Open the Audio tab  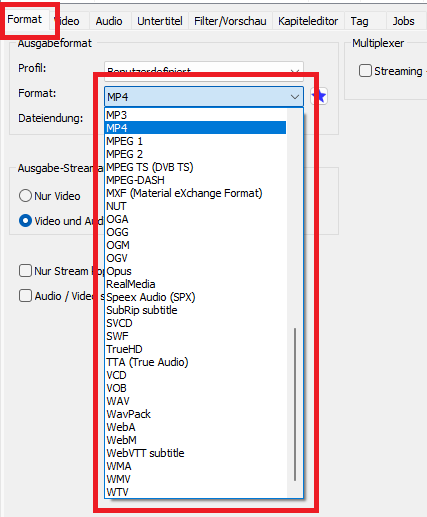click(x=109, y=21)
